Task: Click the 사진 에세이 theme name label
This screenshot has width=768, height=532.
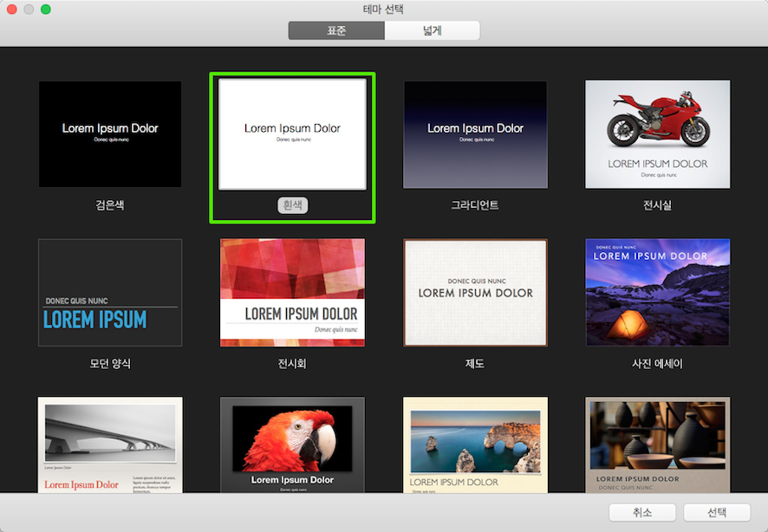Action: pyautogui.click(x=657, y=364)
